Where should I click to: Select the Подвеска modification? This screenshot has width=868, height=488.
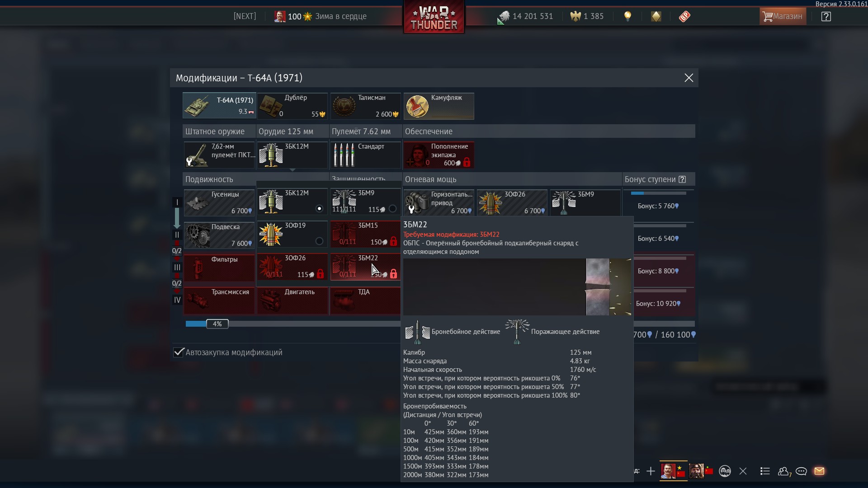click(219, 235)
